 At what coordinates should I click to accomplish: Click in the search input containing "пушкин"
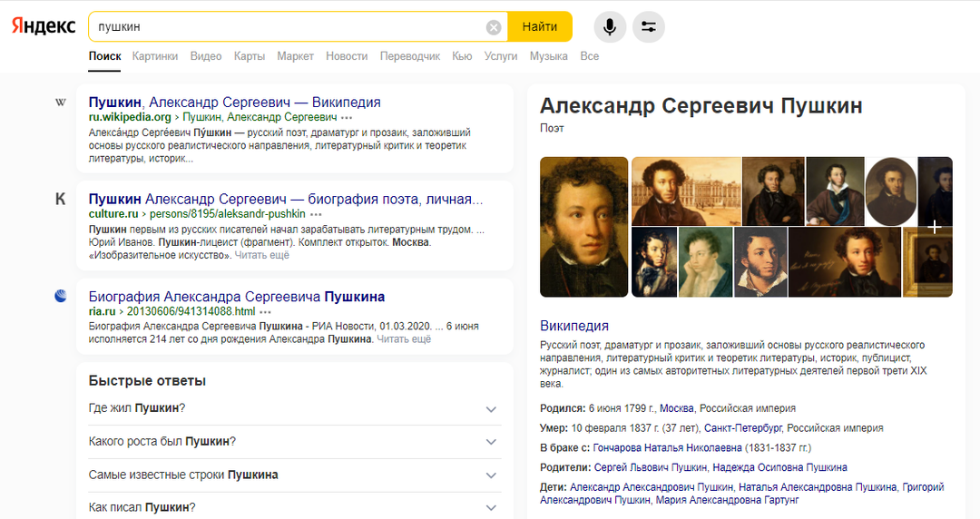290,27
